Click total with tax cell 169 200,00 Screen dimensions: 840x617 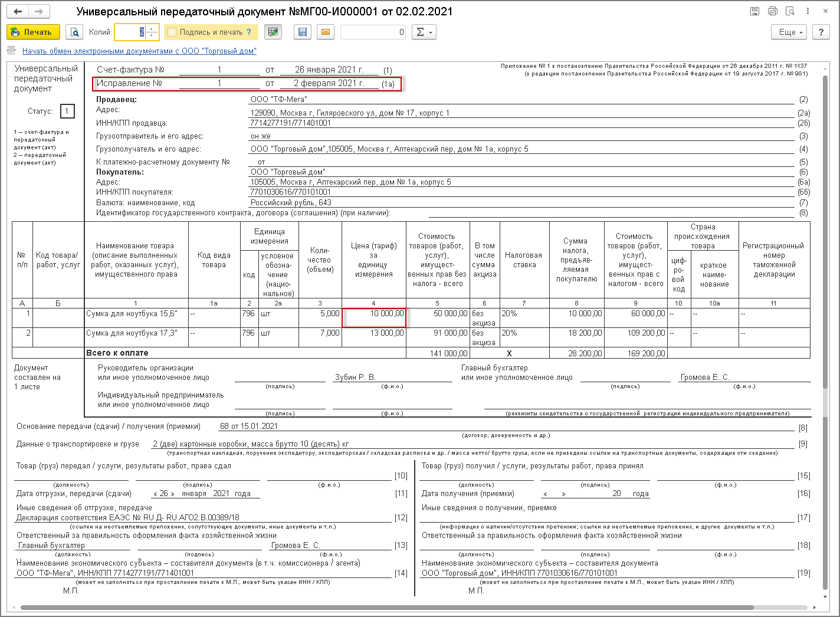(635, 353)
